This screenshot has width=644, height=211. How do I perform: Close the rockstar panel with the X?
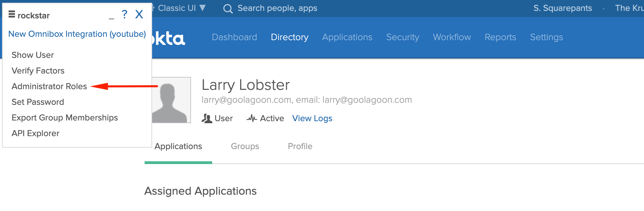[x=139, y=14]
